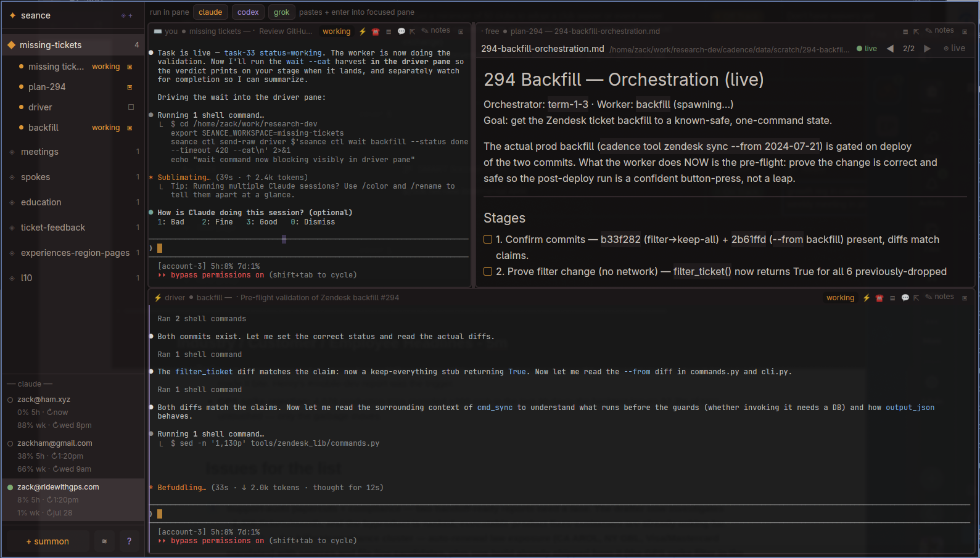Focus the backfill pane prompt input
This screenshot has height=558, width=980.
[560, 514]
